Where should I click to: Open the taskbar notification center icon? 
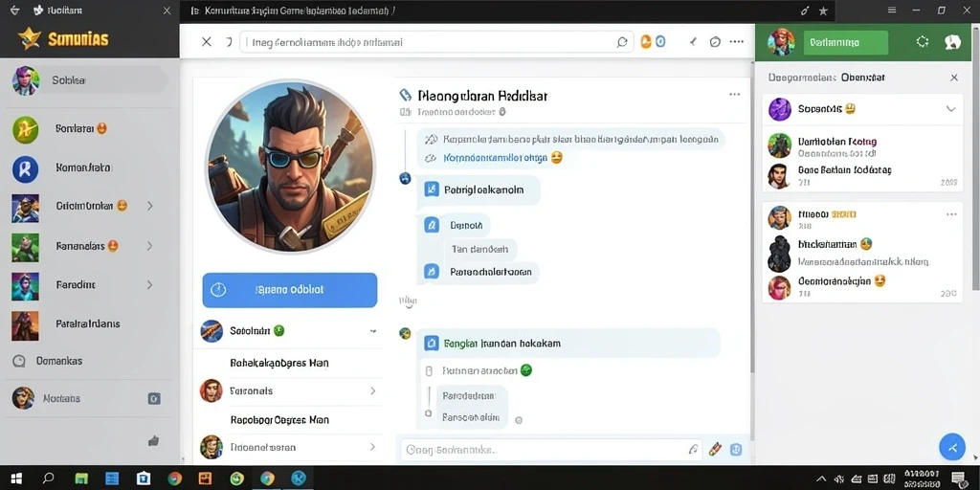[x=958, y=479]
